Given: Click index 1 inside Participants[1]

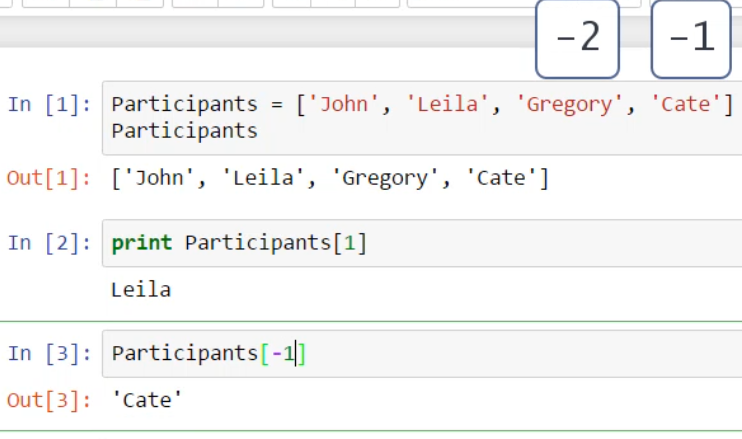Looking at the screenshot, I should pyautogui.click(x=349, y=242).
